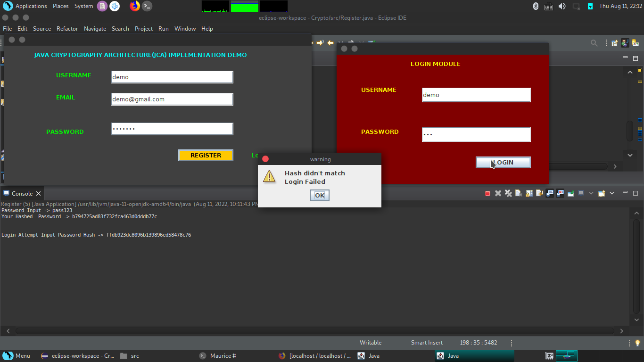Image resolution: width=644 pixels, height=362 pixels.
Task: Clear the Console output
Action: point(519,193)
